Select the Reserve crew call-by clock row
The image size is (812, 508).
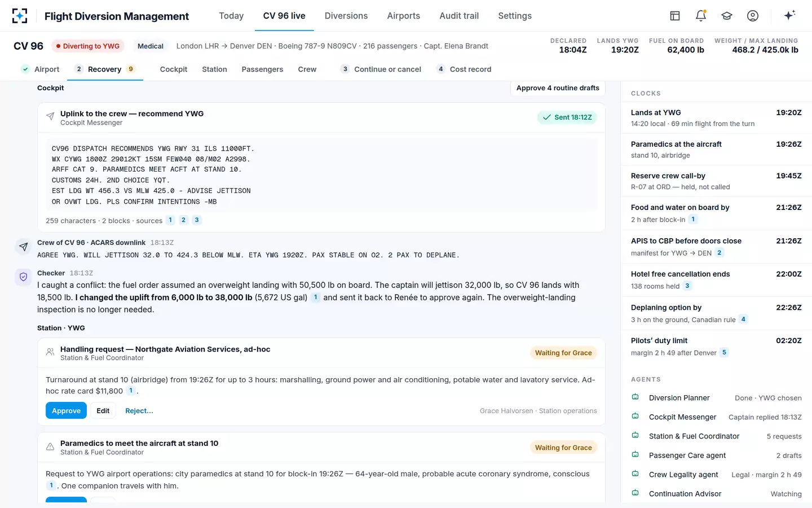coord(716,181)
